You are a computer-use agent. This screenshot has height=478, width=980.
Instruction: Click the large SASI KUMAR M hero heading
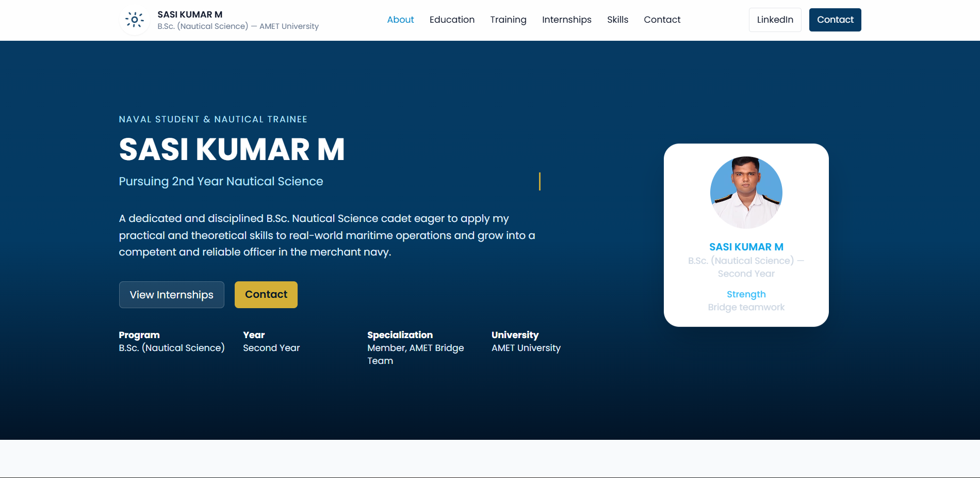[232, 150]
